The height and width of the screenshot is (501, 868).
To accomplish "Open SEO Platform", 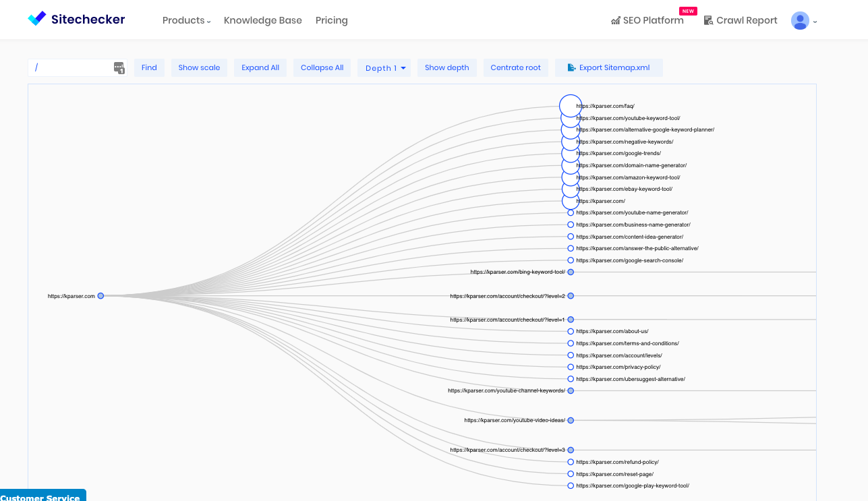I will coord(647,20).
